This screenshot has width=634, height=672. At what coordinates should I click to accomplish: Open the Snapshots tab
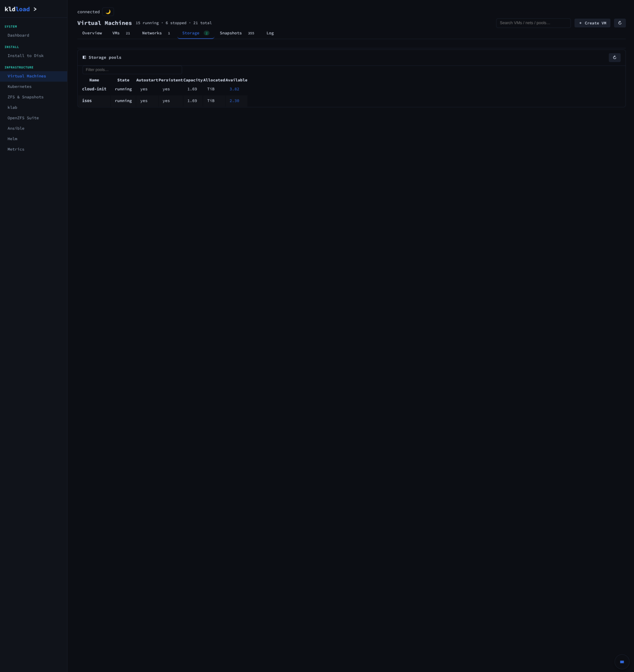tap(237, 33)
